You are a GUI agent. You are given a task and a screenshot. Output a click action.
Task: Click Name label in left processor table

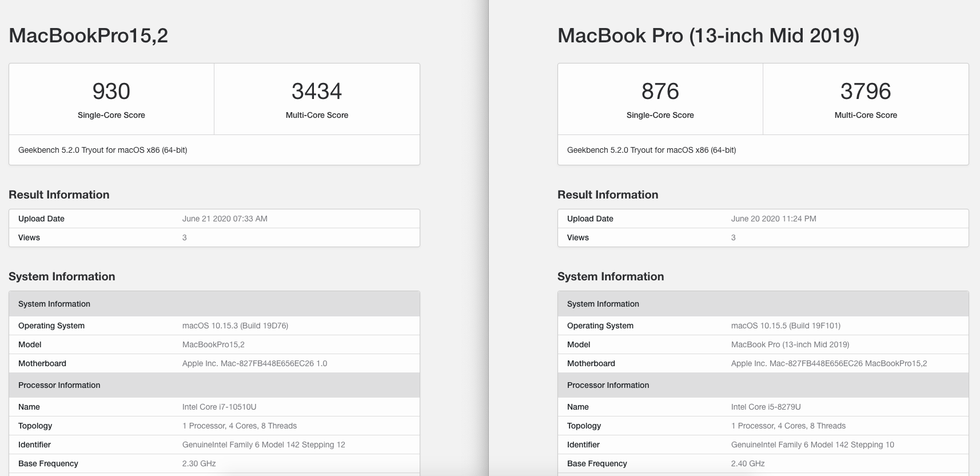pos(29,407)
